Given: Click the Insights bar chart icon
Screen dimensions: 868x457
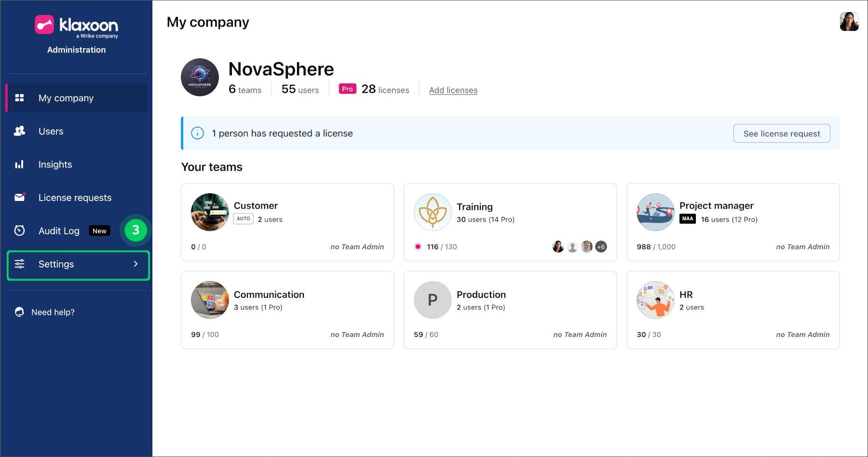Looking at the screenshot, I should (19, 164).
